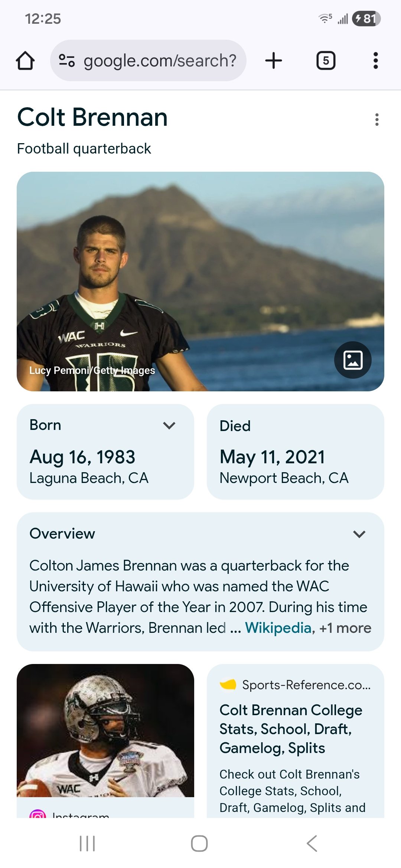Open Colt Brennan's main photo
The width and height of the screenshot is (401, 868).
(x=200, y=281)
